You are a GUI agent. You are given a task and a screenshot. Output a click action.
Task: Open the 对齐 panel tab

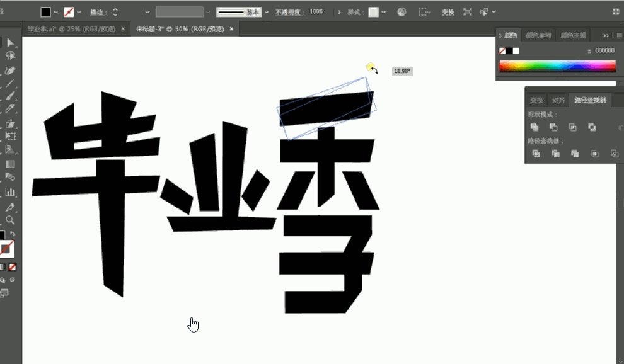[558, 100]
